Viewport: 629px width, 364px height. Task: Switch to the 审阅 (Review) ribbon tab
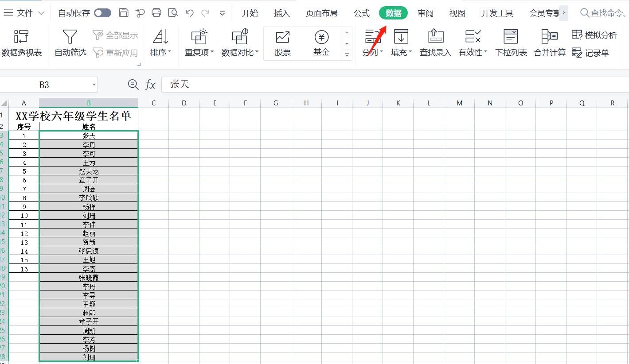(x=426, y=13)
